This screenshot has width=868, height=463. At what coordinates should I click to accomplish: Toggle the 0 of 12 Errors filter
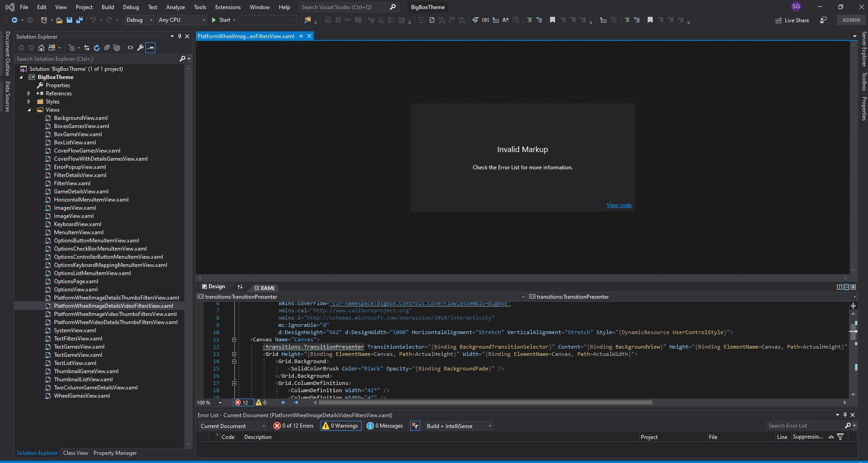293,426
